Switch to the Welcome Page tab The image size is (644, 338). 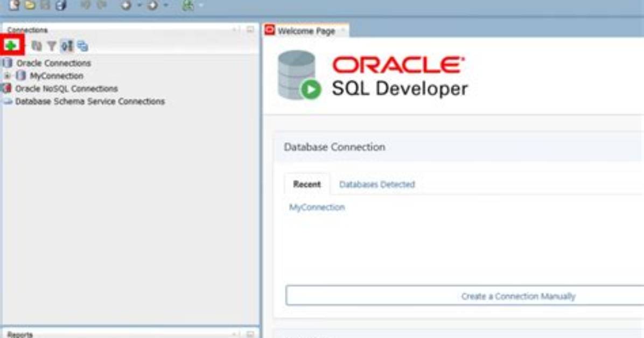point(306,31)
